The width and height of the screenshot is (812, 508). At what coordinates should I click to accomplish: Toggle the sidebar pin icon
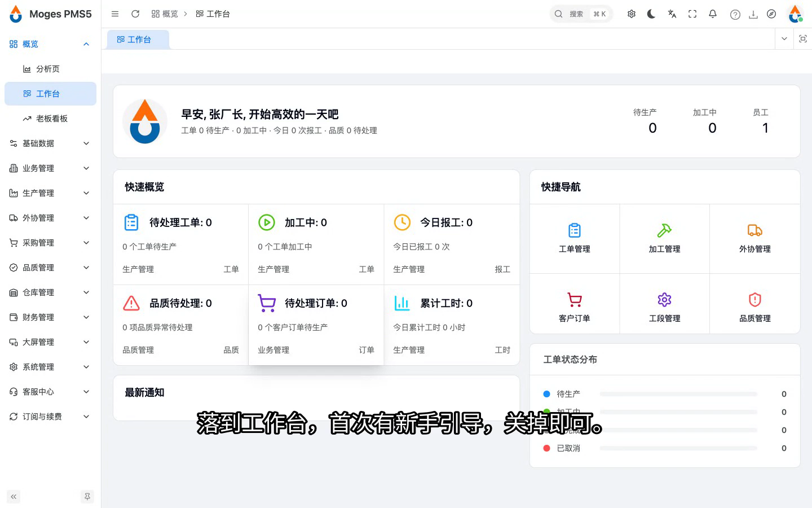pyautogui.click(x=87, y=497)
